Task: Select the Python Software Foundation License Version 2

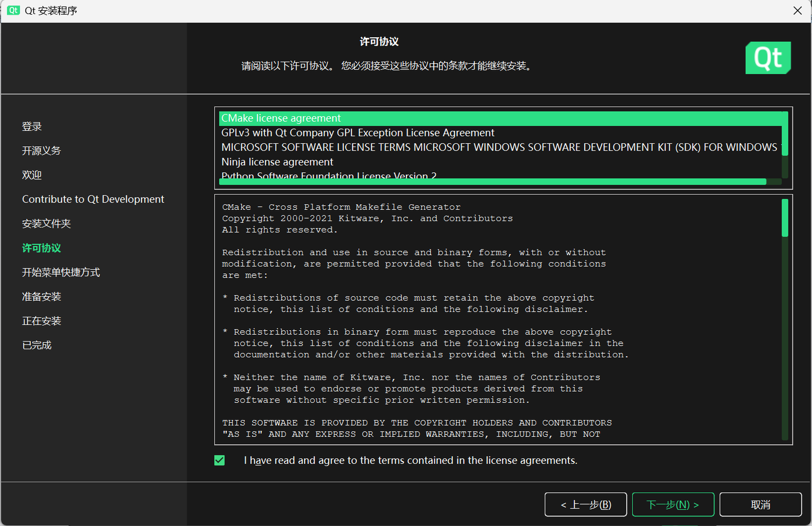Action: click(329, 176)
